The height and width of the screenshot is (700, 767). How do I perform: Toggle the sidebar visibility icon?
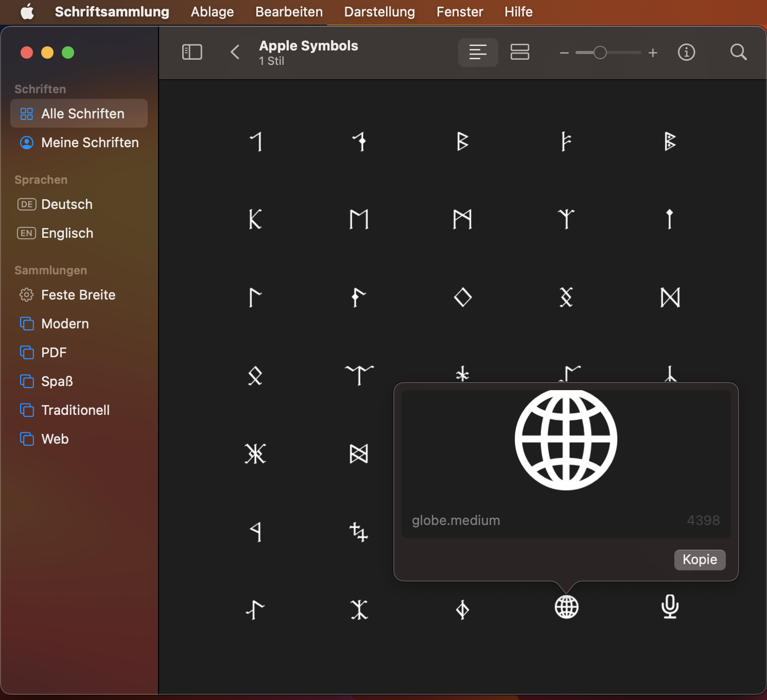(x=193, y=52)
